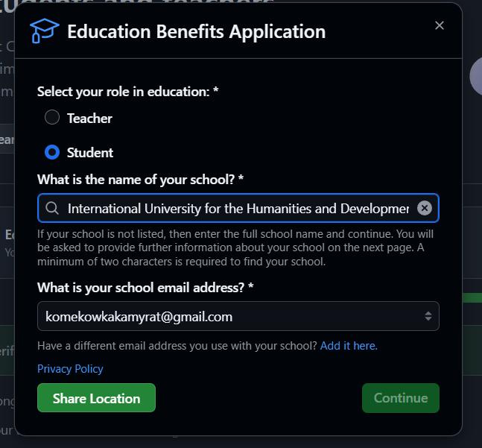This screenshot has width=482, height=448.
Task: Clear the school name with the X icon
Action: 425,208
